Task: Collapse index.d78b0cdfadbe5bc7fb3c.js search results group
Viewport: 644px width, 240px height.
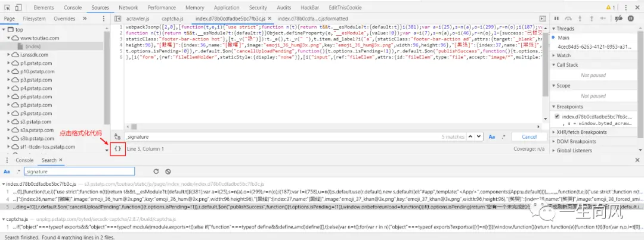Action: (x=4, y=184)
